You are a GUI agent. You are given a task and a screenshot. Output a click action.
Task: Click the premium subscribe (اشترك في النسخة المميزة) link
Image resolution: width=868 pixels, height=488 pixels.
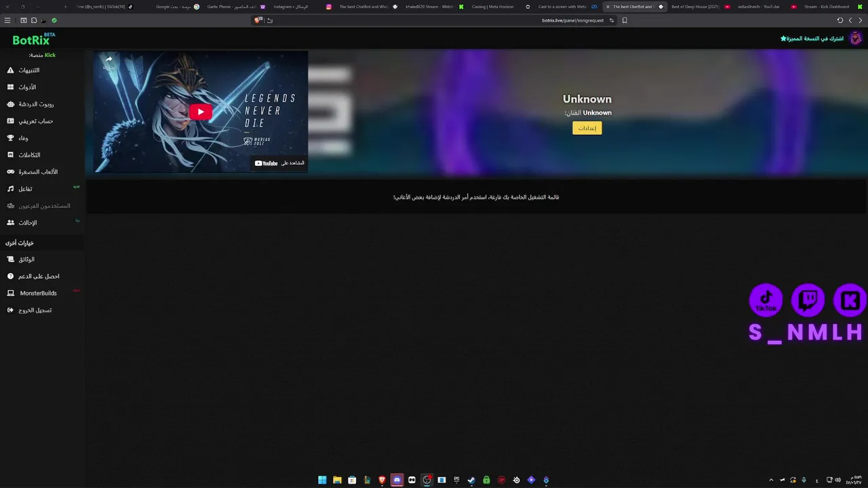point(812,39)
